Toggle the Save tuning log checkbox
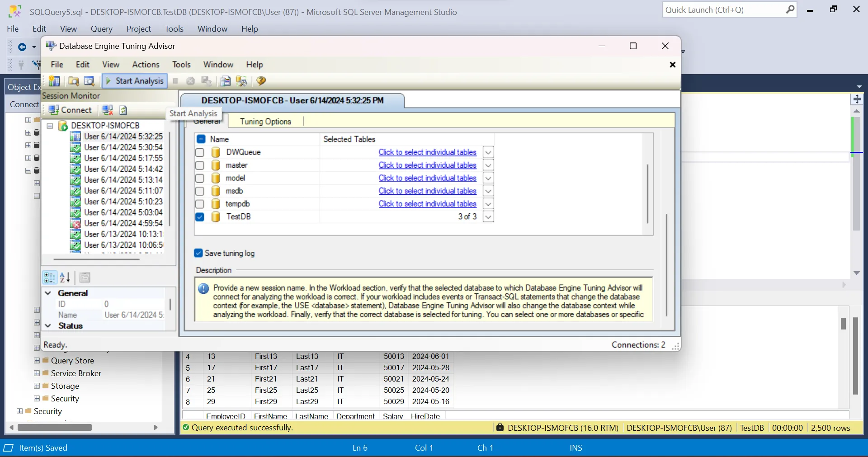The image size is (868, 457). pyautogui.click(x=198, y=253)
